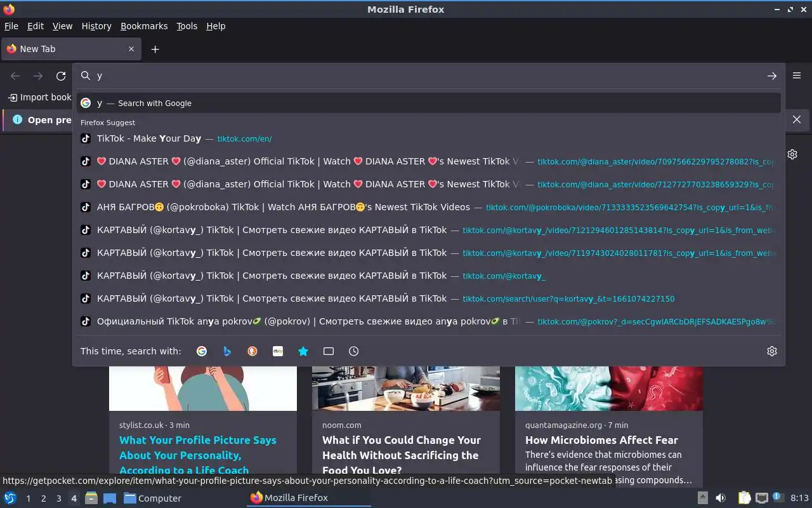812x508 pixels.
Task: Click the removable media eject tray icon
Action: pyautogui.click(x=703, y=498)
